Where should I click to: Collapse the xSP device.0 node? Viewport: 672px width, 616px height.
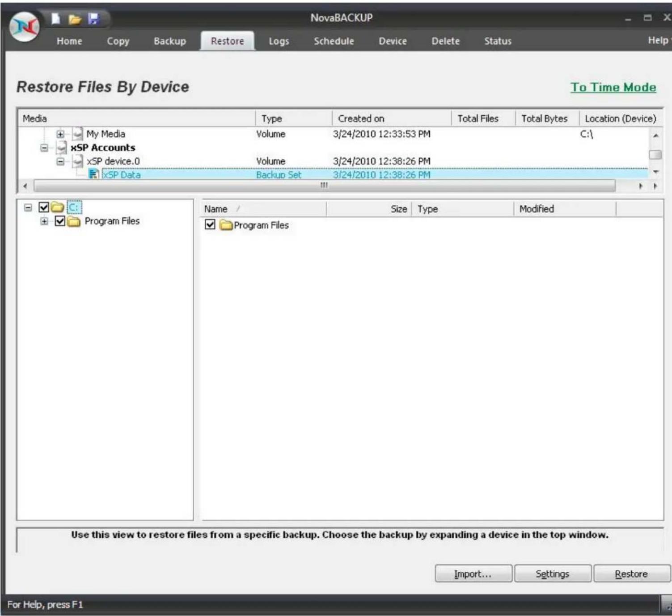click(60, 161)
